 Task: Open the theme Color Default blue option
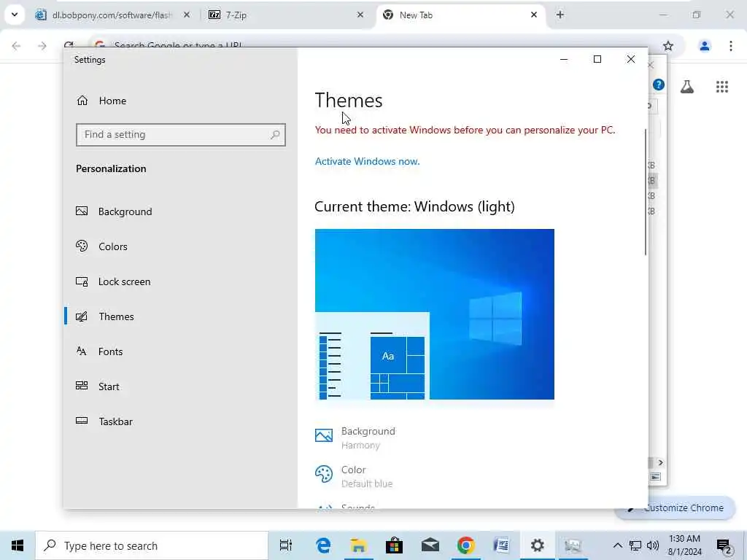tap(354, 476)
